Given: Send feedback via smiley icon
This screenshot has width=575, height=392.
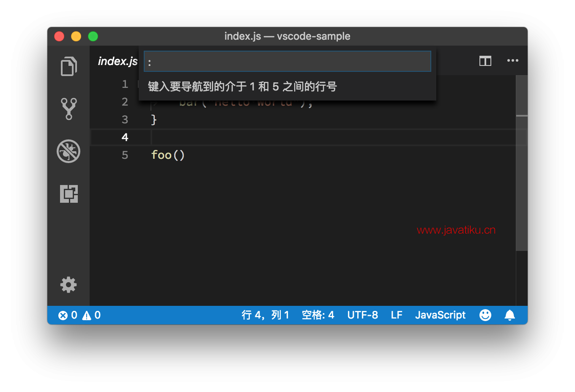Looking at the screenshot, I should coord(485,315).
